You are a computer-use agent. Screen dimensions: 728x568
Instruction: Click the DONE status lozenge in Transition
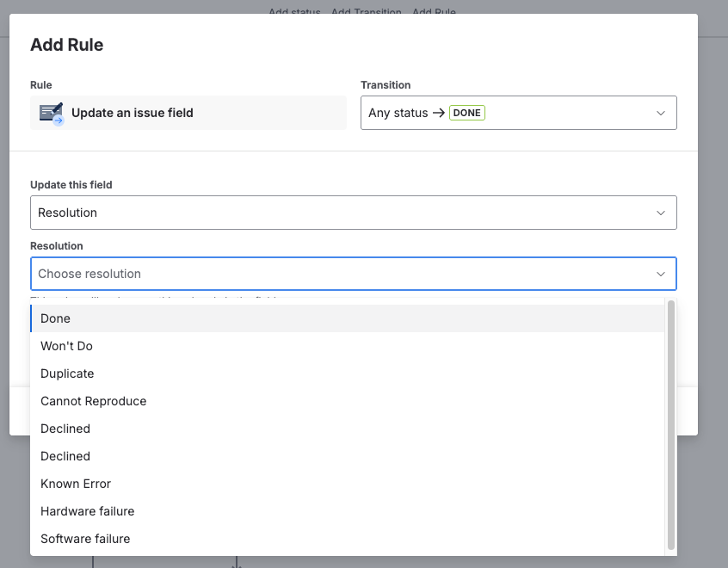(467, 113)
